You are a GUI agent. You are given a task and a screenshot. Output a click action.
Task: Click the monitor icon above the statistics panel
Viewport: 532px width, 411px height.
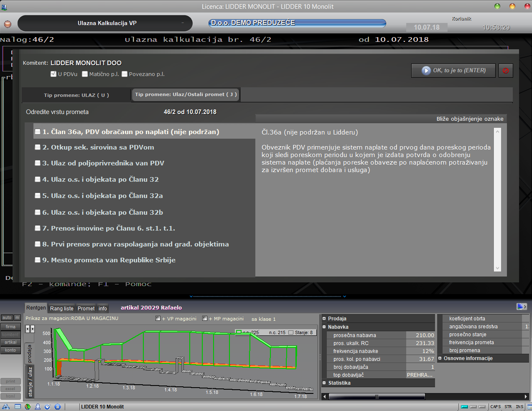click(x=522, y=307)
